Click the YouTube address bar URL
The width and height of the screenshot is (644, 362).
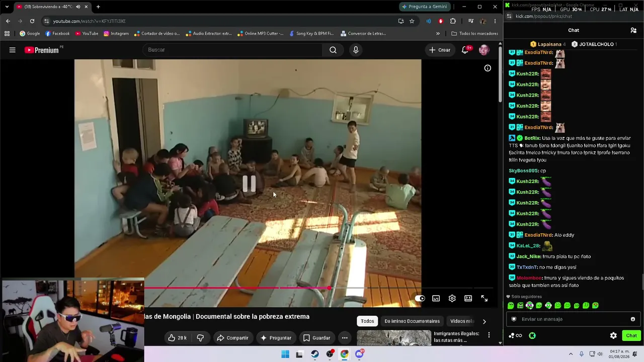point(90,21)
